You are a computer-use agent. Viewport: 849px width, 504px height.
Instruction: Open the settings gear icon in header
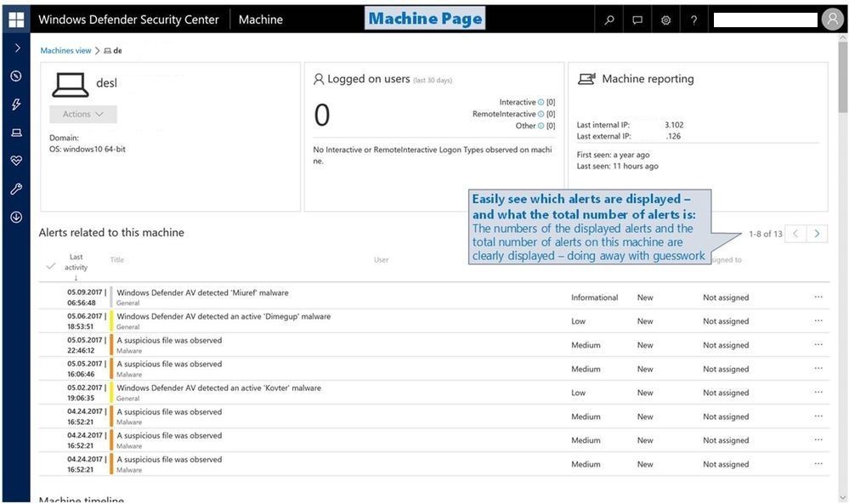pos(665,20)
